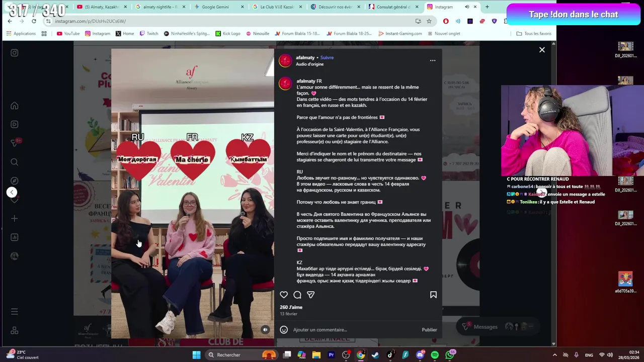Go to previous post with left arrow
Screen dimensions: 644x362
click(x=12, y=192)
